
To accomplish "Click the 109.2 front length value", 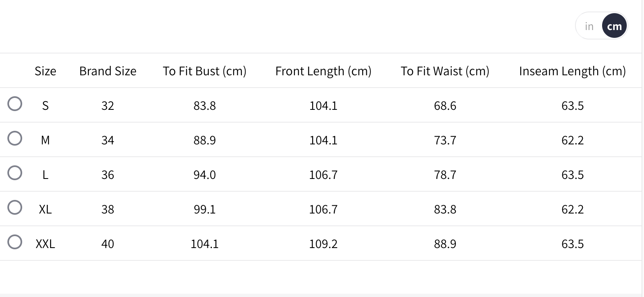I will coord(323,244).
